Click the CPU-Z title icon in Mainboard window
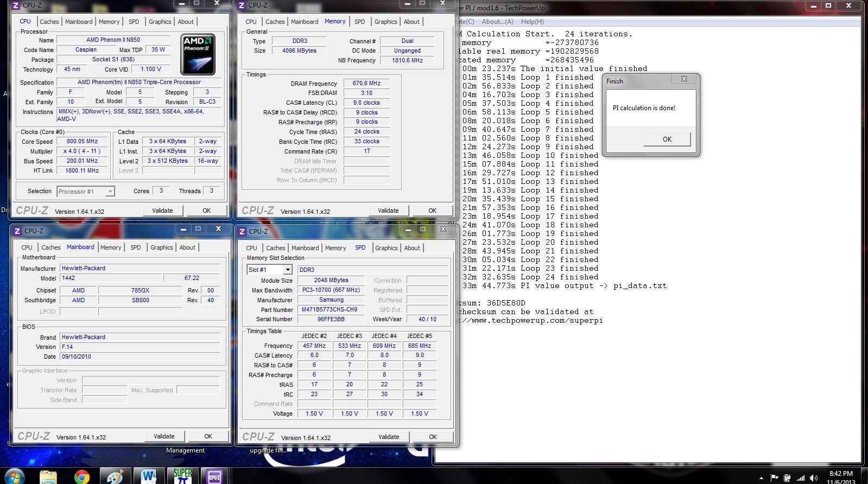 click(17, 231)
